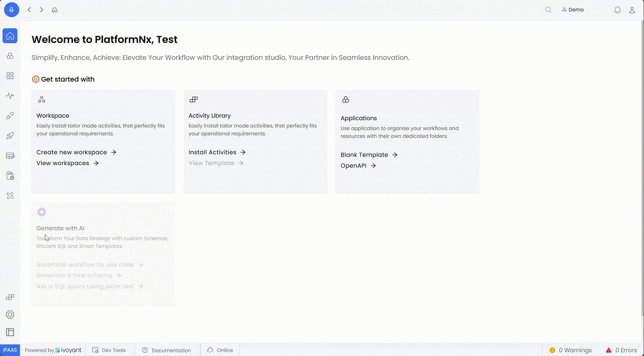Open the grid dashboard sidebar icon
The image size is (644, 356).
(x=10, y=76)
